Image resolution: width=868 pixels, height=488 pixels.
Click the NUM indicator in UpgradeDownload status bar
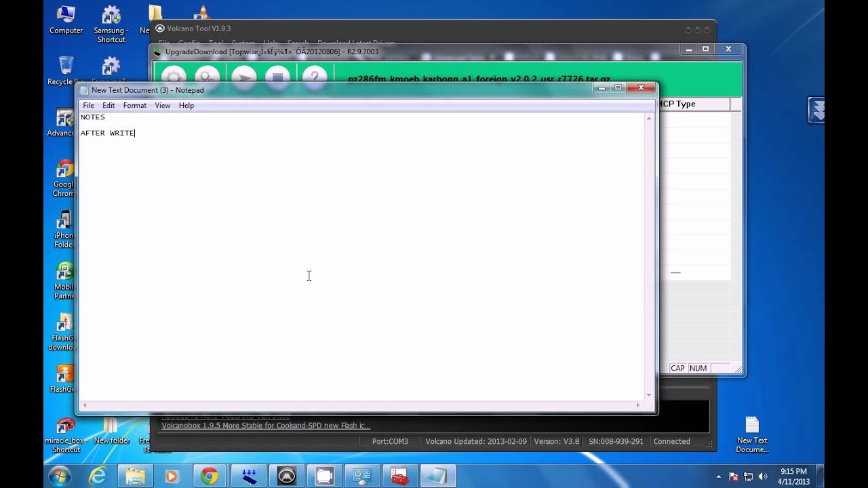click(698, 368)
